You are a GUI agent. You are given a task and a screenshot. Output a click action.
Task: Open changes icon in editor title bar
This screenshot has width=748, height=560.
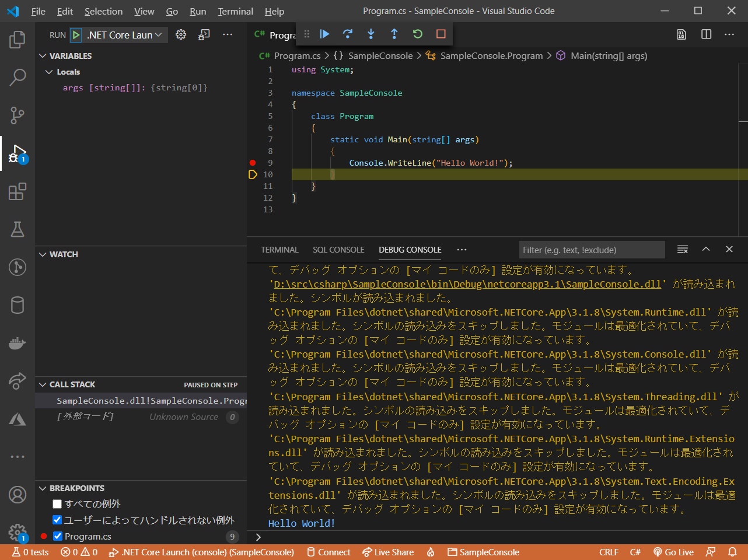pos(681,34)
